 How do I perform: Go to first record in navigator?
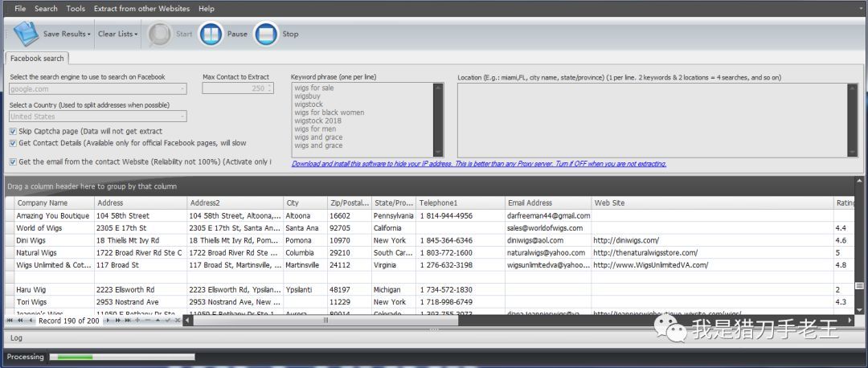pos(10,321)
